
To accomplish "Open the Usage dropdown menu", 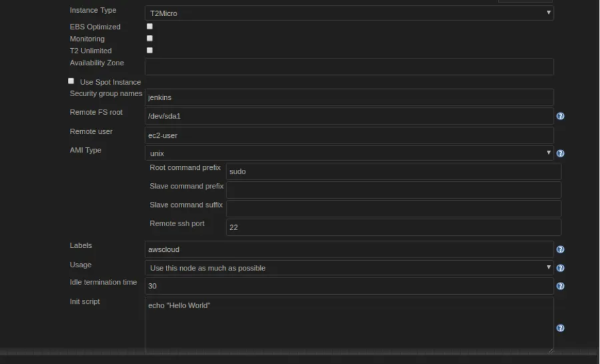I will [x=349, y=268].
